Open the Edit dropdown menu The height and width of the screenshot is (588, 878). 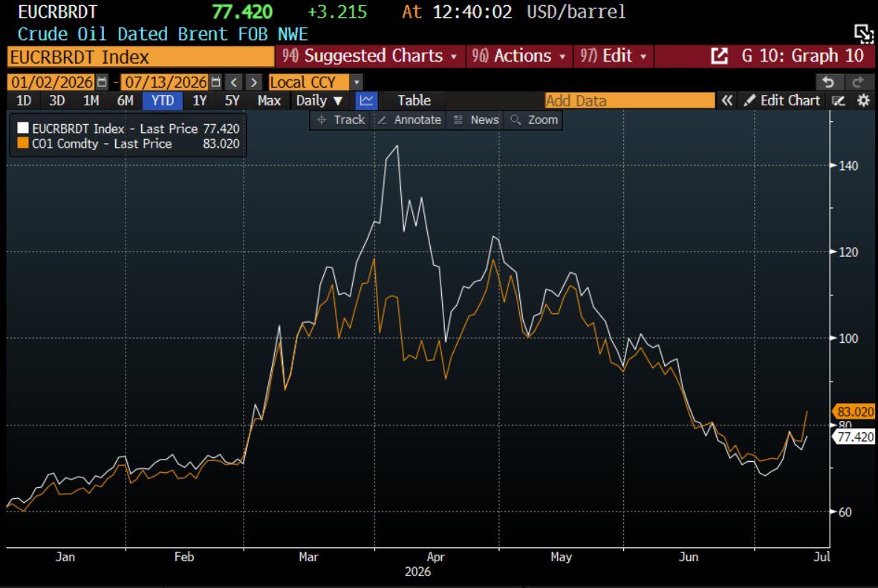pyautogui.click(x=614, y=56)
